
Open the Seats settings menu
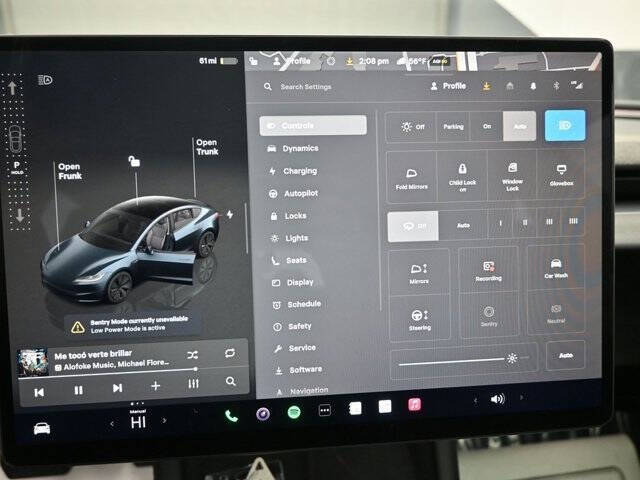click(289, 260)
